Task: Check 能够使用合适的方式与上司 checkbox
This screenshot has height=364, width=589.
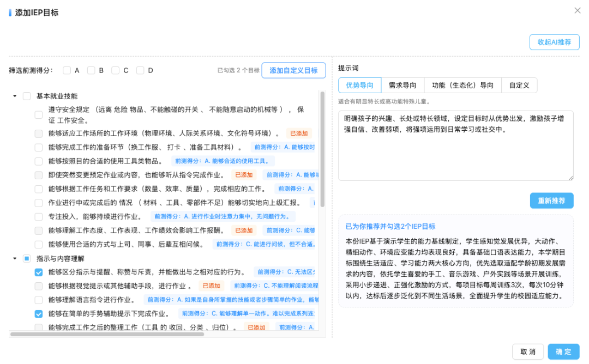Action: [39, 244]
